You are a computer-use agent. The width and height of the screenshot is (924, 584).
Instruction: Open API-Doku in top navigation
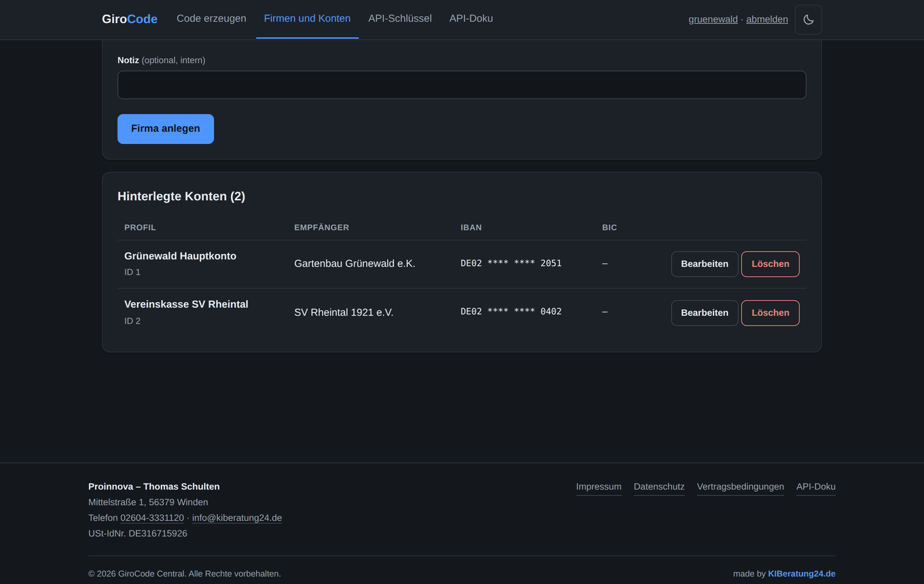click(x=471, y=18)
